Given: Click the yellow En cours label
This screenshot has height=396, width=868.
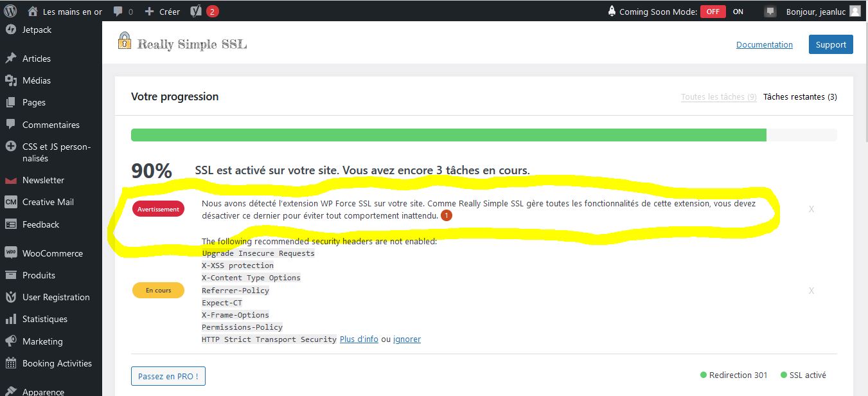Looking at the screenshot, I should (158, 291).
